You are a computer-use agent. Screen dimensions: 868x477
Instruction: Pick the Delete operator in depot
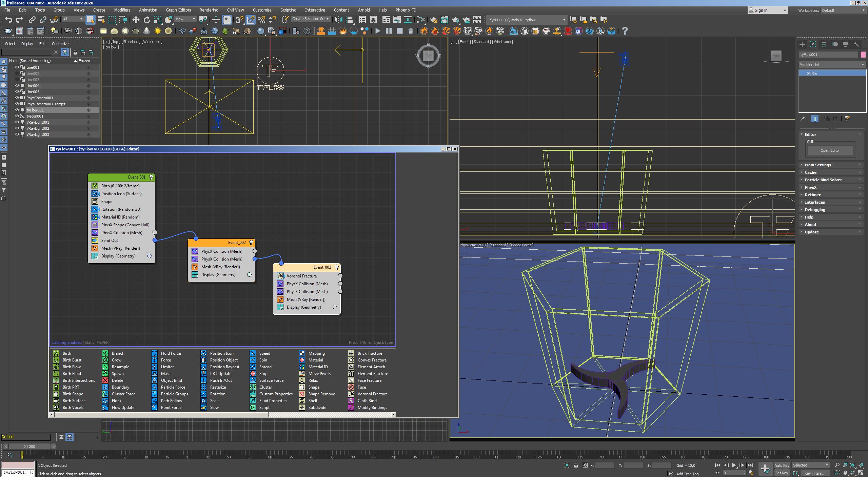[x=113, y=380]
